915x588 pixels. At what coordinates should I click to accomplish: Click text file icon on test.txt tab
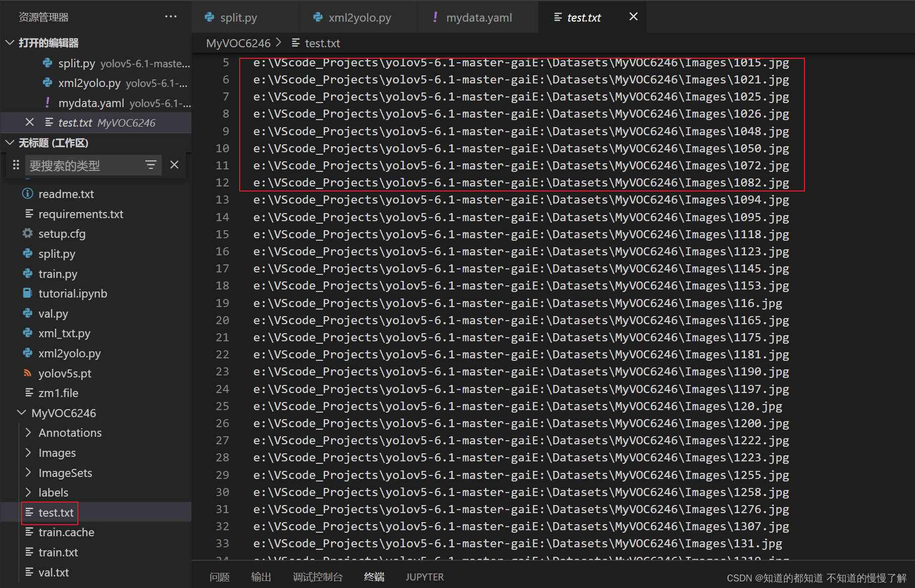(558, 17)
